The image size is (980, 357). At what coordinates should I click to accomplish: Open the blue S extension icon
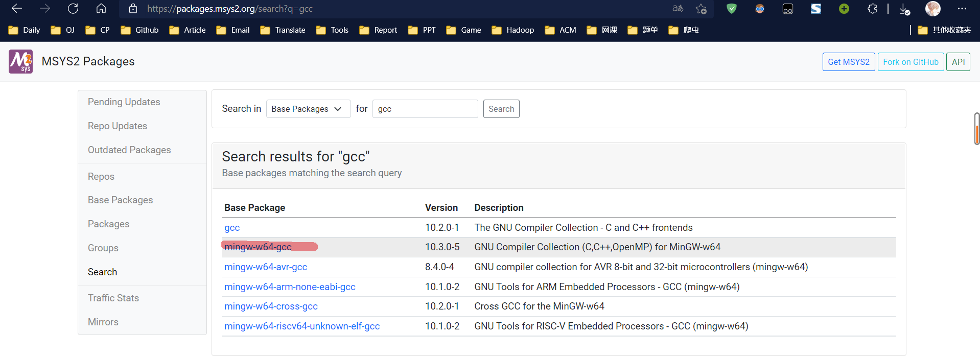816,9
